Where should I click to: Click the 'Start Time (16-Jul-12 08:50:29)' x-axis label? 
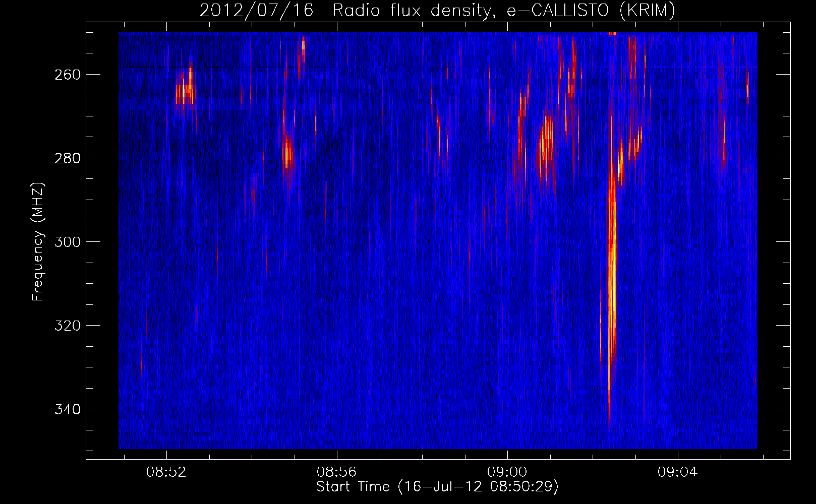click(x=437, y=487)
